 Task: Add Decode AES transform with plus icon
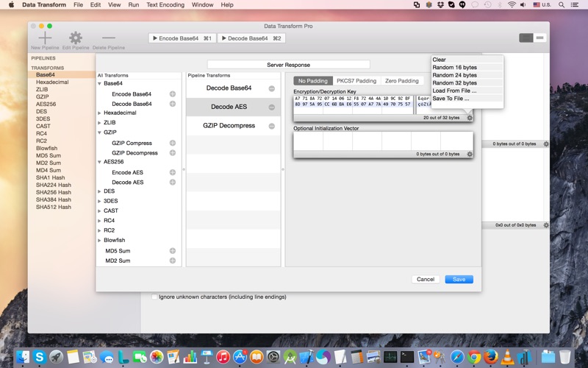(x=173, y=182)
